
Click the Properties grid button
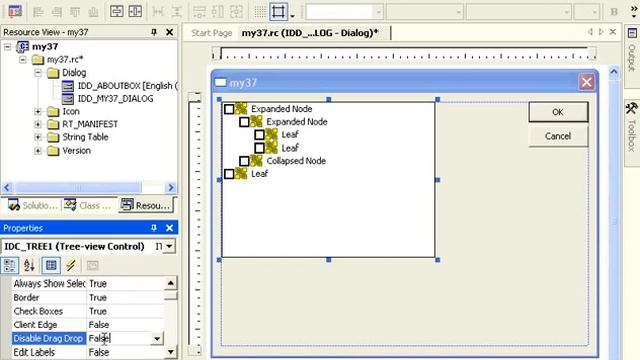[x=51, y=266]
